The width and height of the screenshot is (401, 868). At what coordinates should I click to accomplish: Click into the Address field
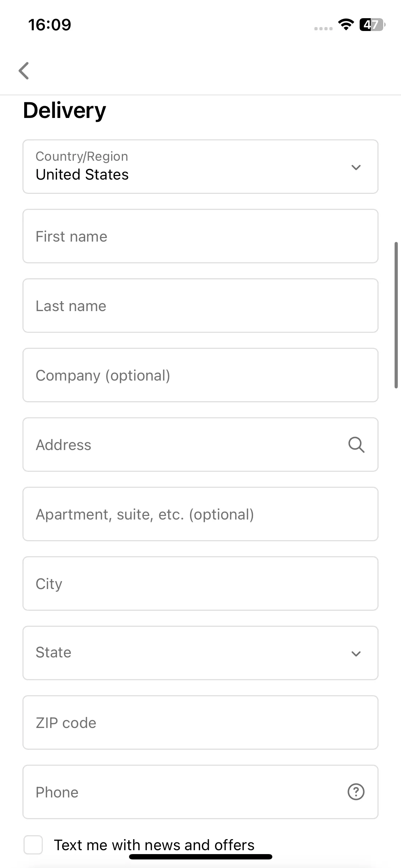200,445
